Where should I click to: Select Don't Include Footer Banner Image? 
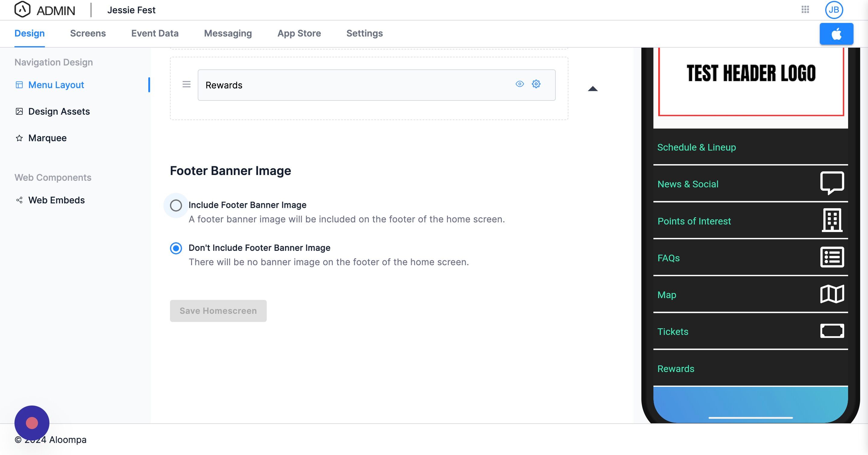(x=176, y=248)
